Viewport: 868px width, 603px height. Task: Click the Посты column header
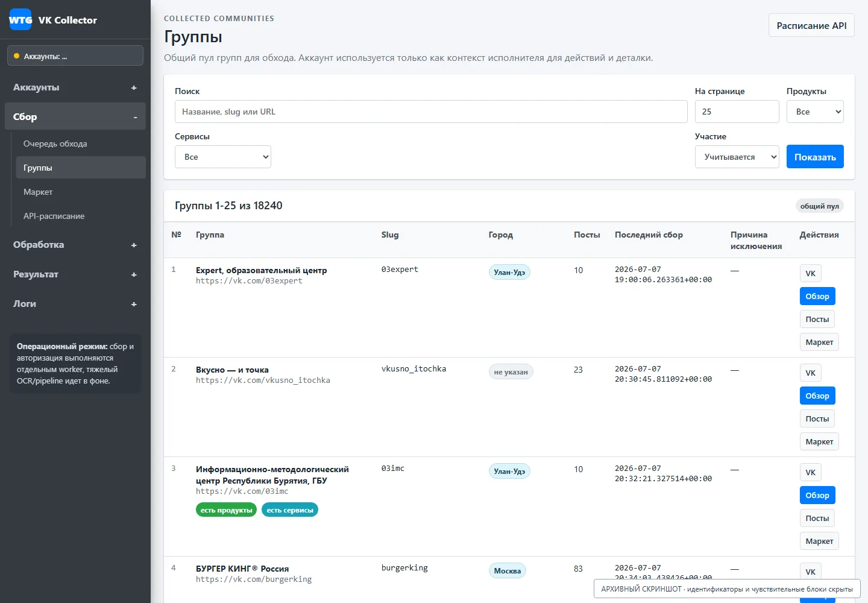point(587,235)
